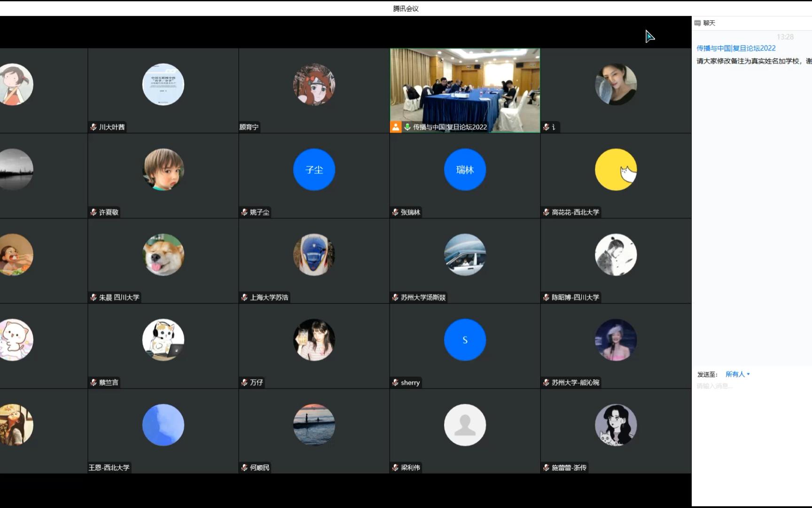Image resolution: width=812 pixels, height=508 pixels.
Task: Click the chat bubble icon in 聊天 panel header
Action: pos(697,23)
